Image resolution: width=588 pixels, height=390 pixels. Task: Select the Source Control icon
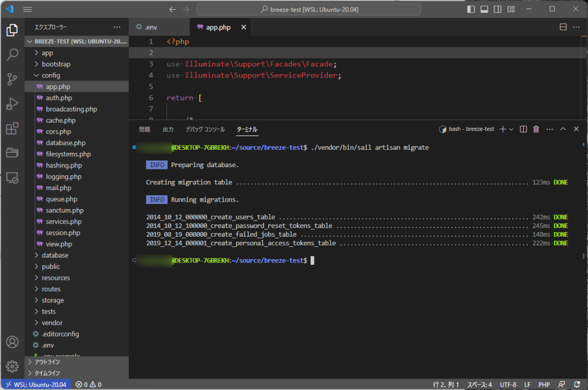coord(13,79)
